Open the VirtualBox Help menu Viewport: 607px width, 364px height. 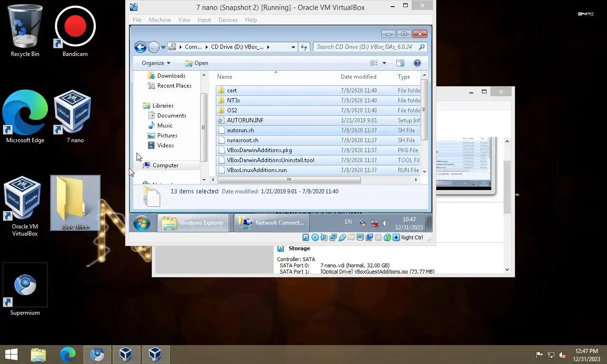[x=251, y=20]
